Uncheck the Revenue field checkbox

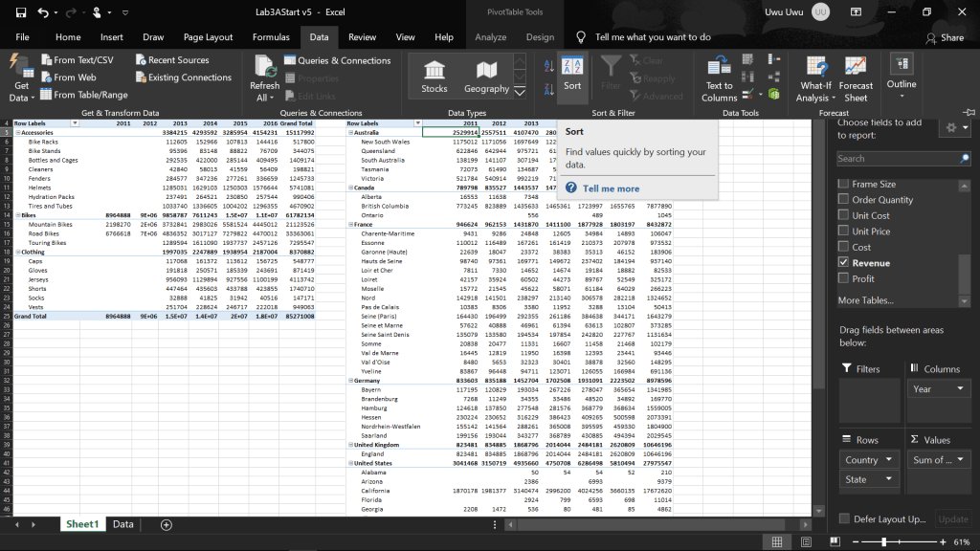[843, 262]
